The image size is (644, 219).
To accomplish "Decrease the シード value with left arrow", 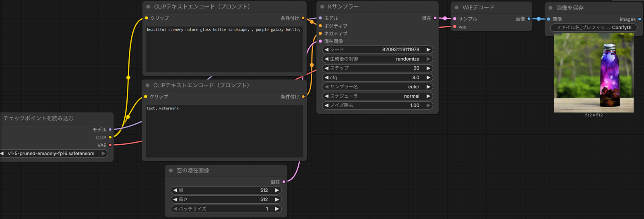I will 326,50.
